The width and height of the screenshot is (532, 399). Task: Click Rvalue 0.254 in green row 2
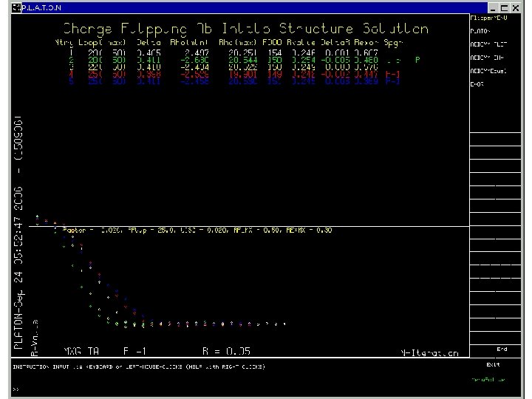pos(304,60)
